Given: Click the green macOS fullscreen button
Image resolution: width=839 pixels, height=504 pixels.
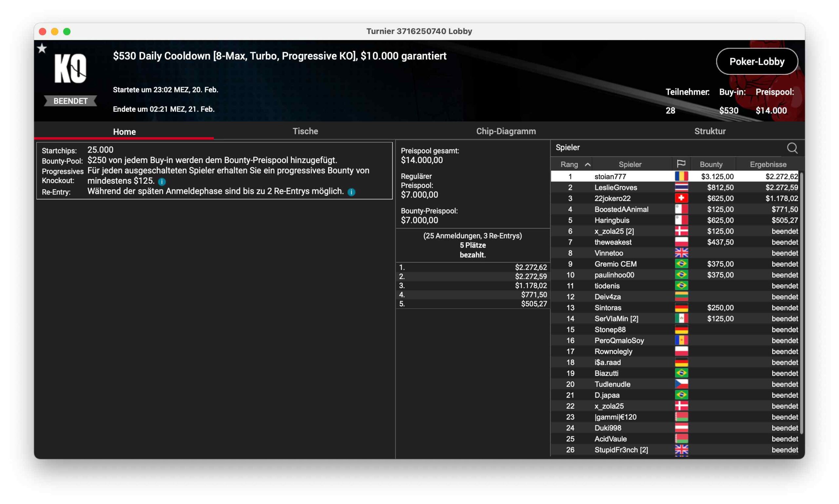Looking at the screenshot, I should click(x=67, y=31).
